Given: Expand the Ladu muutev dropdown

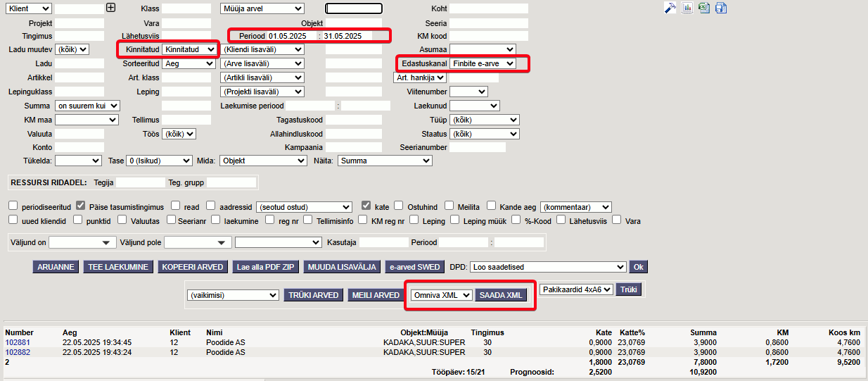Looking at the screenshot, I should (x=72, y=49).
